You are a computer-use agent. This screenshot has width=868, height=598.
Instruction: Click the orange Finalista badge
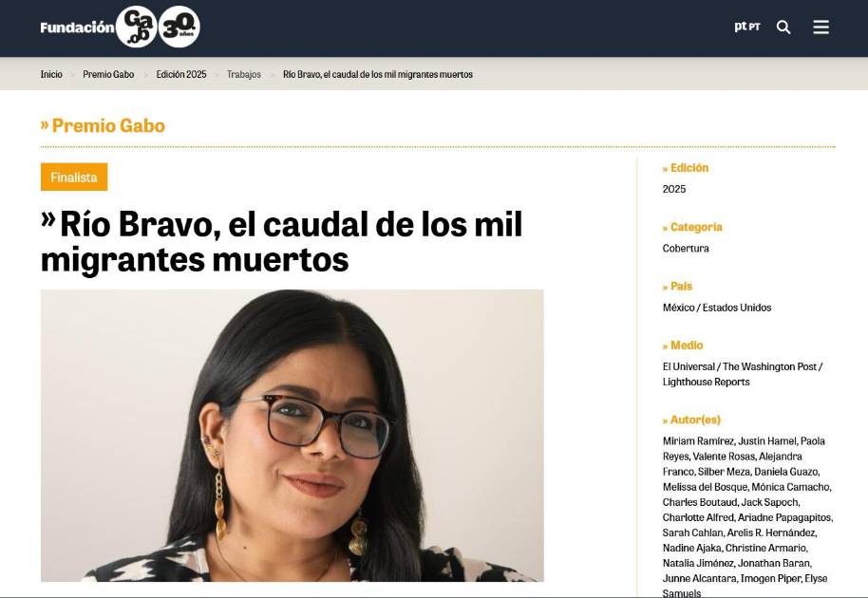(74, 177)
